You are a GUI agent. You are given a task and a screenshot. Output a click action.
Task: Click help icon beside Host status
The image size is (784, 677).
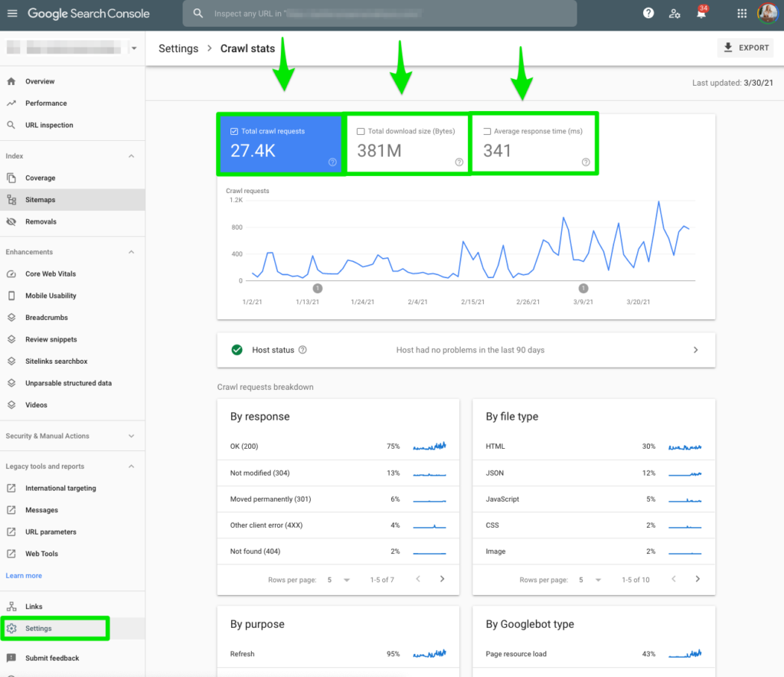302,350
